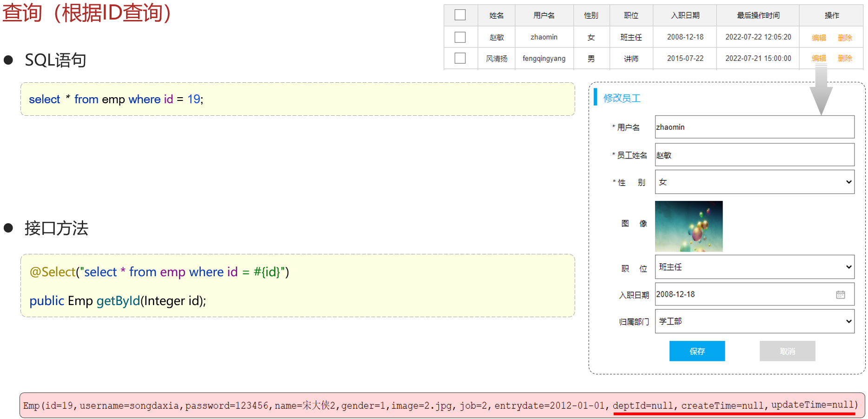This screenshot has width=868, height=419.
Task: Click 删除 link for zhaomin row
Action: (845, 38)
